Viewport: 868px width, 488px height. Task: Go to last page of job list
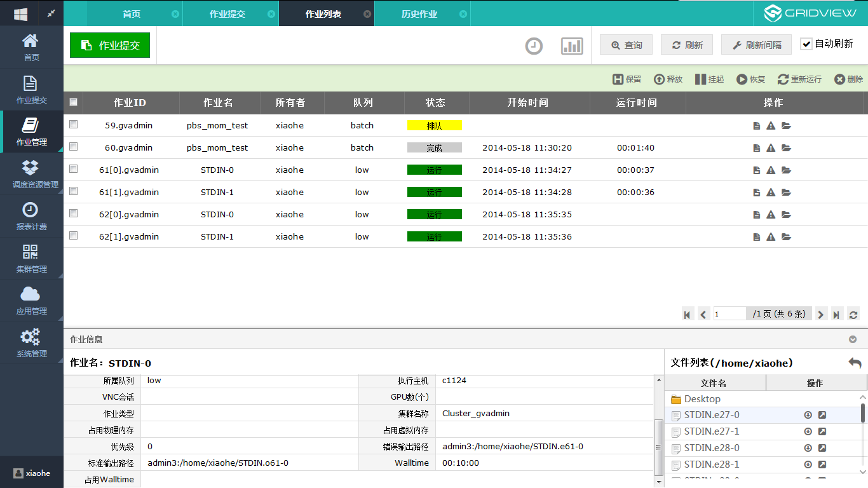tap(837, 314)
